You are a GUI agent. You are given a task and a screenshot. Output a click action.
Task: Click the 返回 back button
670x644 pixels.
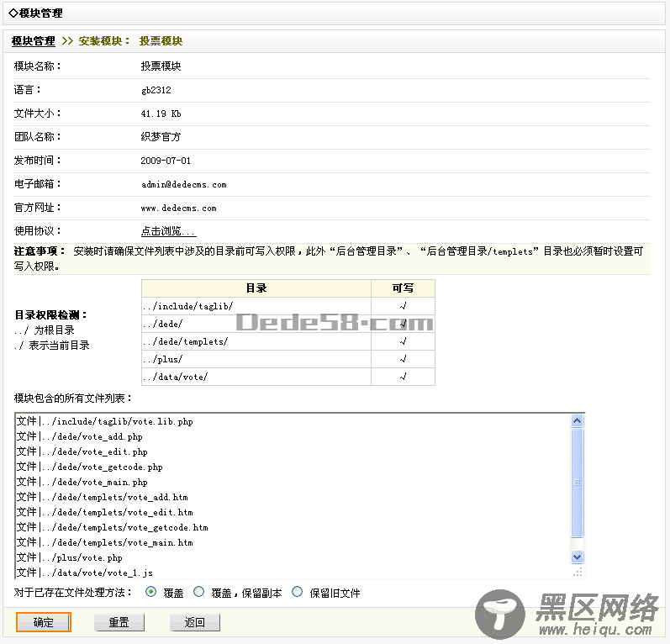195,622
